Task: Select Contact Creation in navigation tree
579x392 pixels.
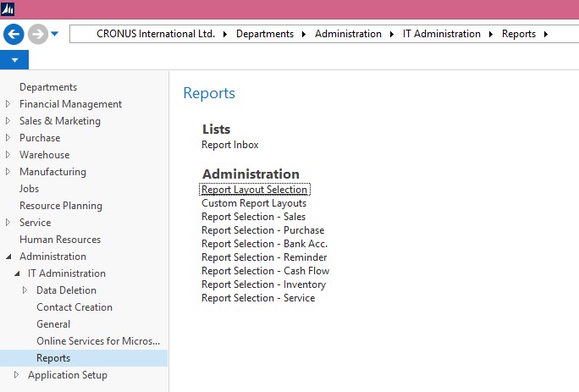Action: pyautogui.click(x=74, y=307)
